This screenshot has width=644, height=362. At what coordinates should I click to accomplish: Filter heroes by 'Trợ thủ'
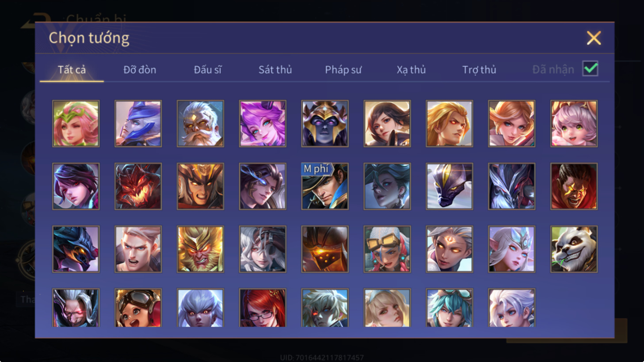(479, 69)
